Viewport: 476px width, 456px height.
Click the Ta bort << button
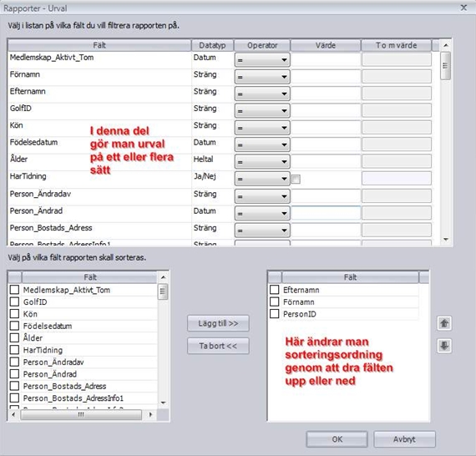pos(218,346)
